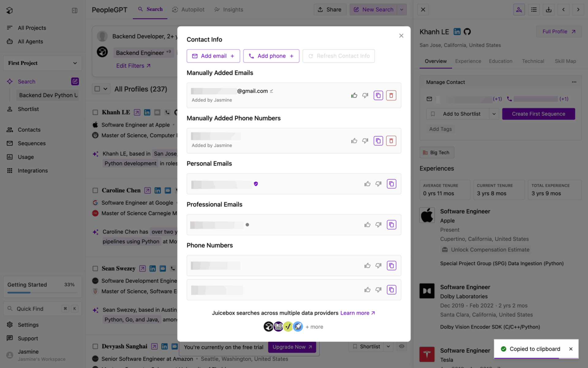The width and height of the screenshot is (588, 368).
Task: Thumbs up the manually added phone number
Action: 354,141
